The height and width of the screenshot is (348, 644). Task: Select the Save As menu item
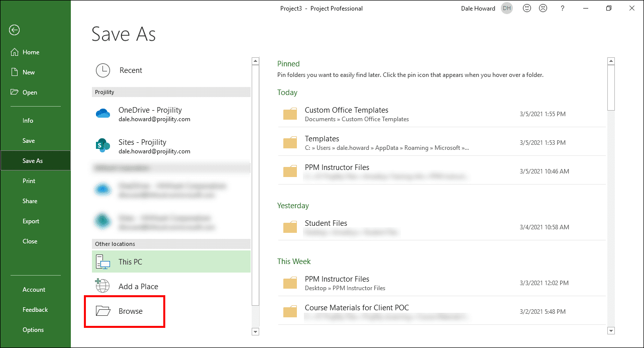tap(35, 161)
